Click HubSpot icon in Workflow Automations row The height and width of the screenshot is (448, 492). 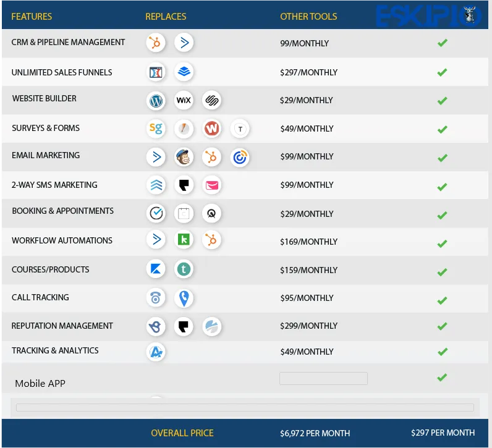pyautogui.click(x=211, y=240)
